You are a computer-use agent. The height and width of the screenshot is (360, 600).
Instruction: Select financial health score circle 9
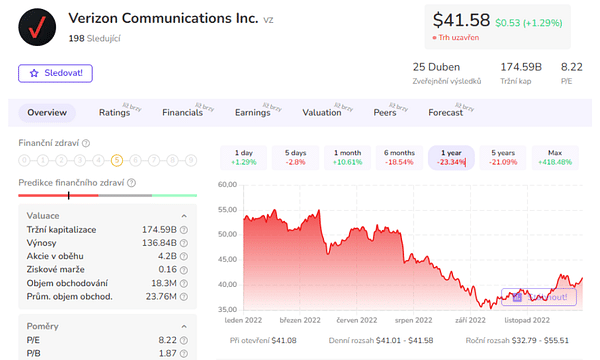[191, 160]
